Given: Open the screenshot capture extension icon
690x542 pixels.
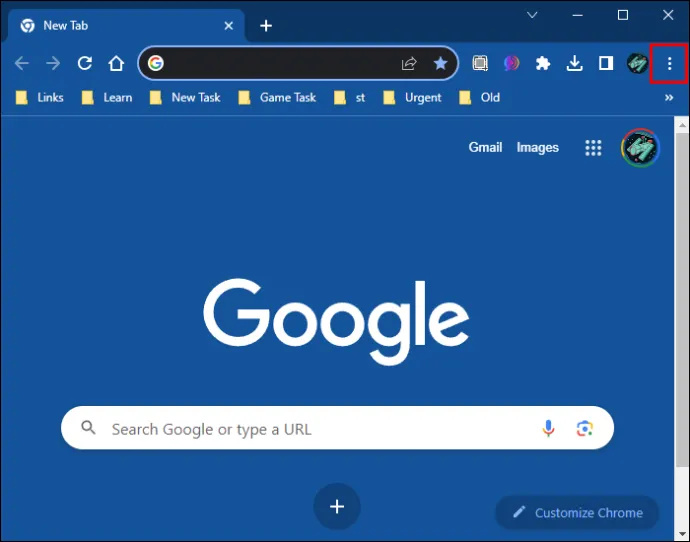Looking at the screenshot, I should [480, 63].
